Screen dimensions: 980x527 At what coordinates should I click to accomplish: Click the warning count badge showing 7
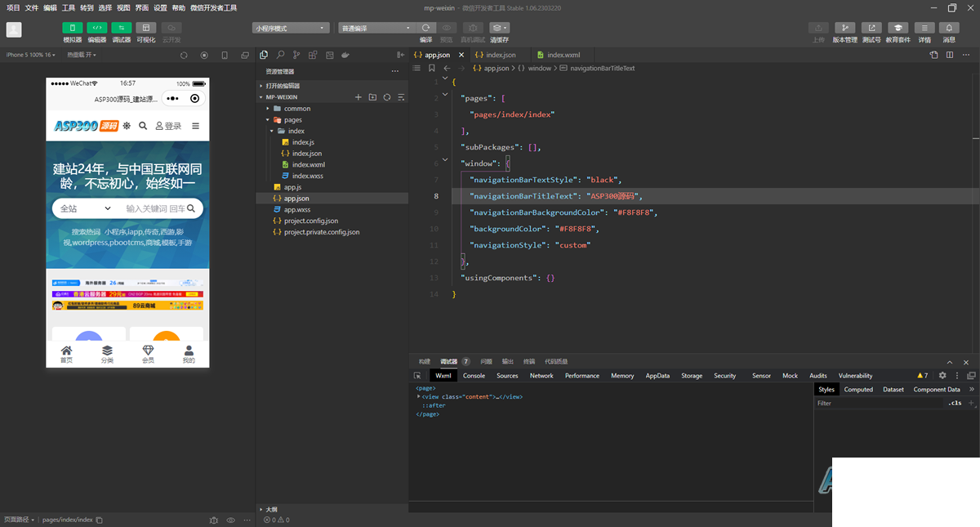click(923, 376)
